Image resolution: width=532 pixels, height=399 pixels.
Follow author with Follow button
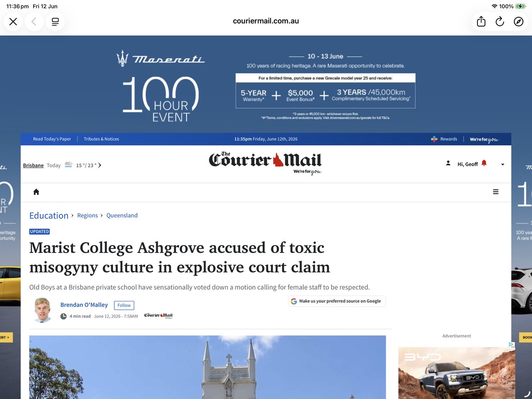coord(124,305)
